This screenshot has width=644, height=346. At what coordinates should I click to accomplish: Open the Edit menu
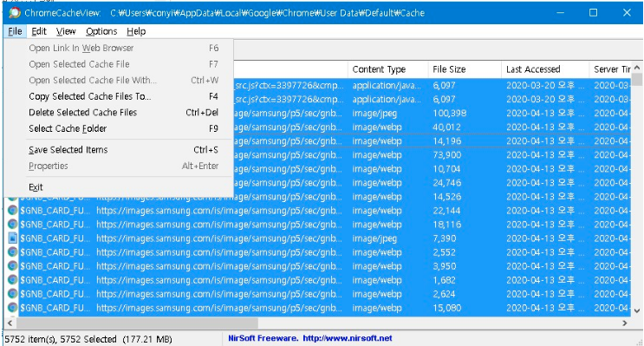39,31
